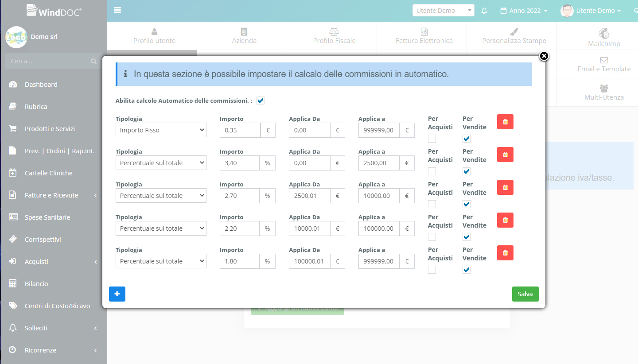This screenshot has width=638, height=364.
Task: Open the Anno 2022 year selector
Action: point(524,11)
